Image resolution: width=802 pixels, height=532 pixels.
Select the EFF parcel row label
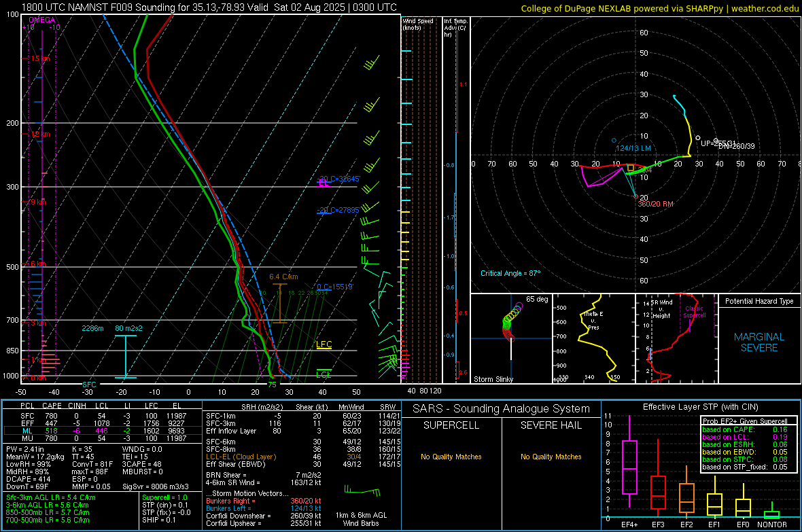coord(27,423)
